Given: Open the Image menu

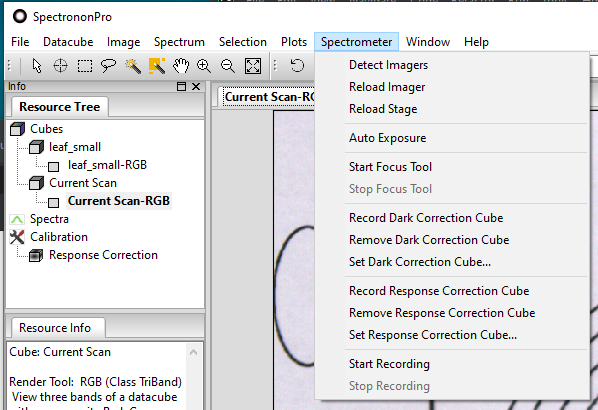Looking at the screenshot, I should click(x=124, y=42).
